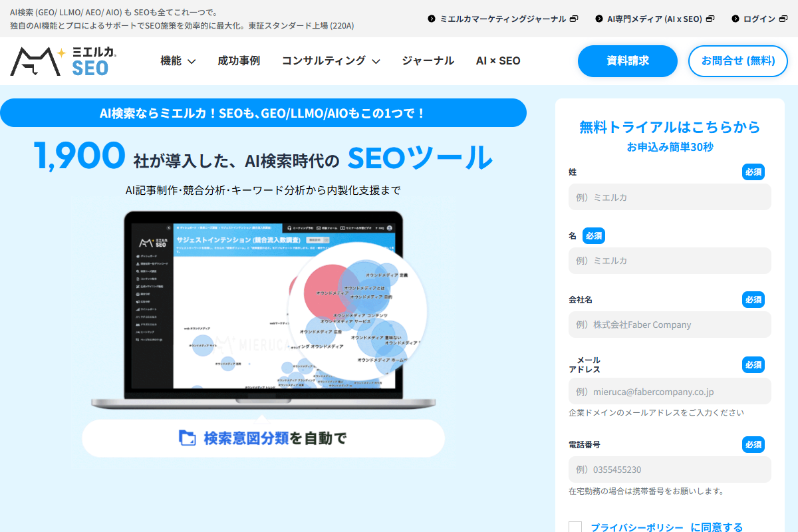Click the blue AI検索ならミエルカ banner
The width and height of the screenshot is (798, 532).
pyautogui.click(x=263, y=113)
